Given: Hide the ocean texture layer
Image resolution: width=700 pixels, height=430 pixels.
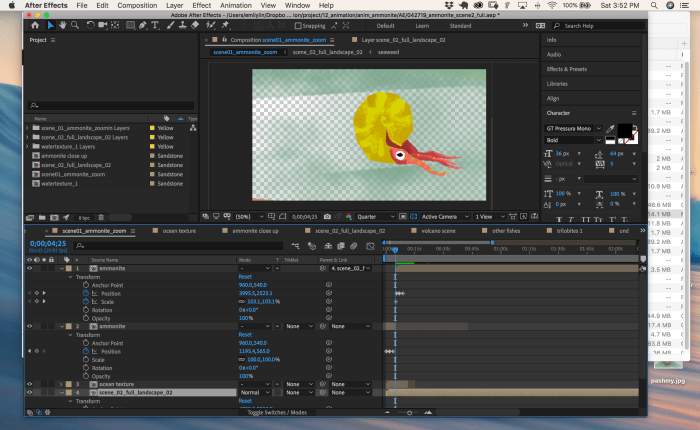Looking at the screenshot, I should click(x=29, y=384).
